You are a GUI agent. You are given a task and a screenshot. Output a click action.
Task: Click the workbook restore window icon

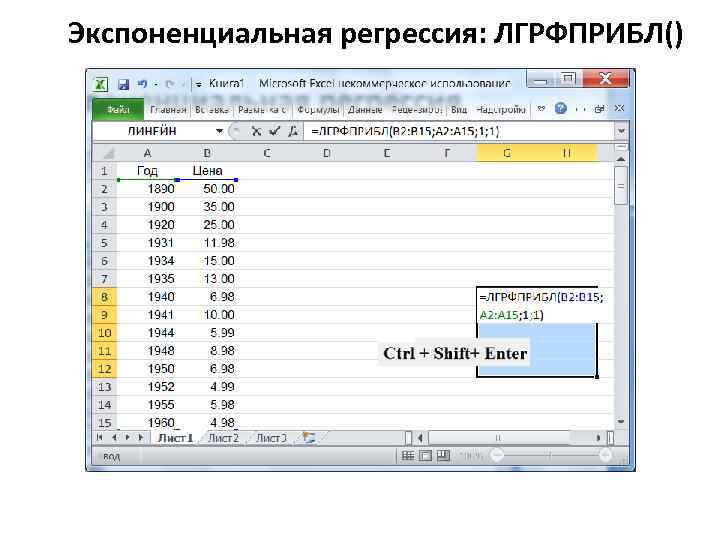tap(599, 109)
